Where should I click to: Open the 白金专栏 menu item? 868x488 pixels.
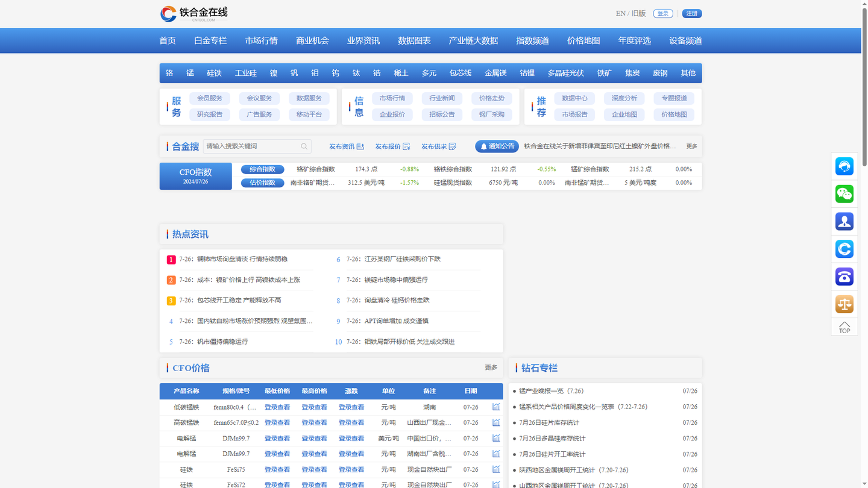coord(210,40)
